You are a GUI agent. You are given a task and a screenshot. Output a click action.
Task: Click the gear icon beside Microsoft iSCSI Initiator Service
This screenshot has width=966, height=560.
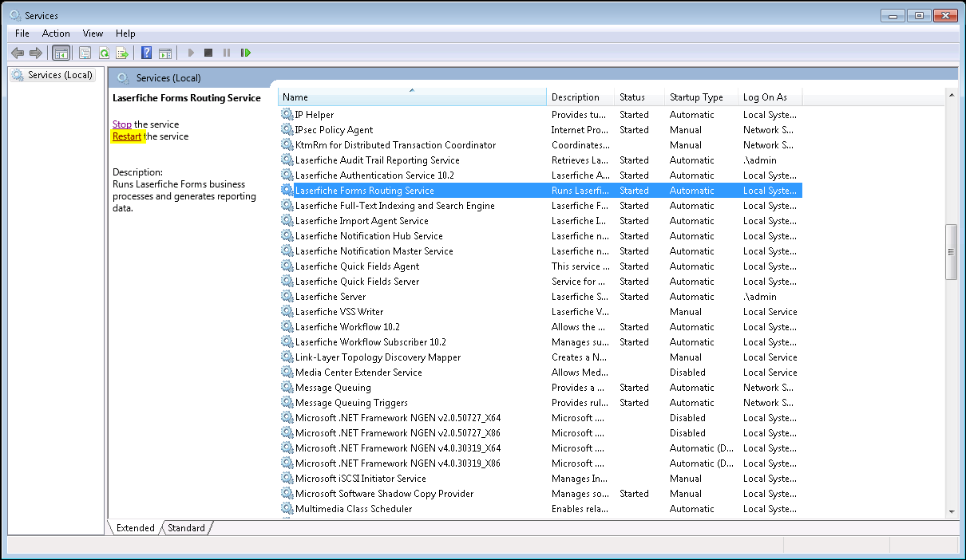287,479
